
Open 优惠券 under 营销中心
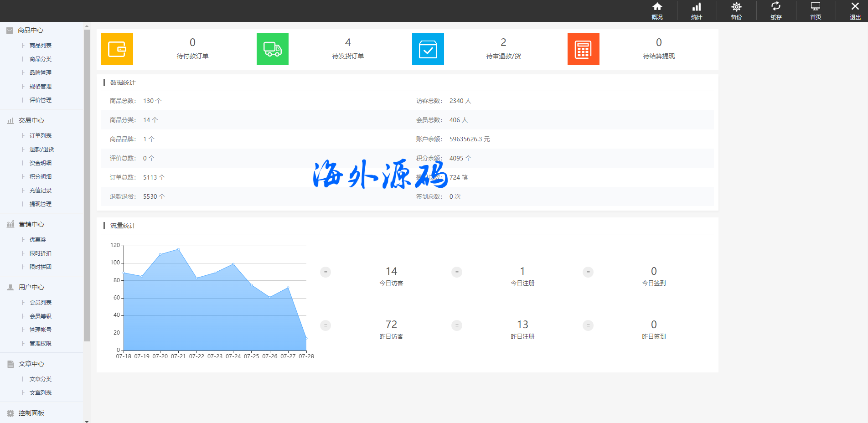[38, 239]
